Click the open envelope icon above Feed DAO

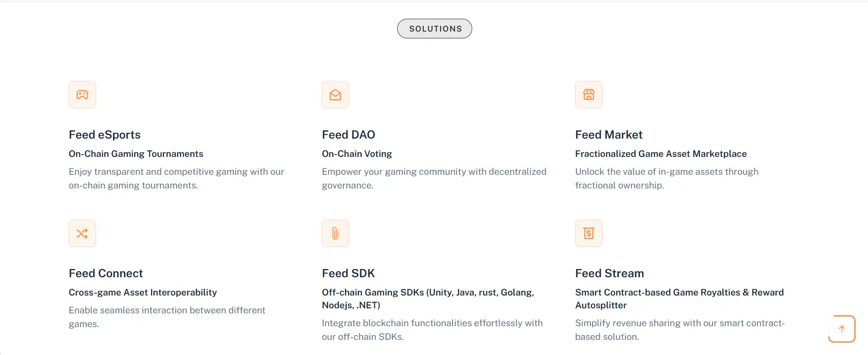pyautogui.click(x=335, y=95)
